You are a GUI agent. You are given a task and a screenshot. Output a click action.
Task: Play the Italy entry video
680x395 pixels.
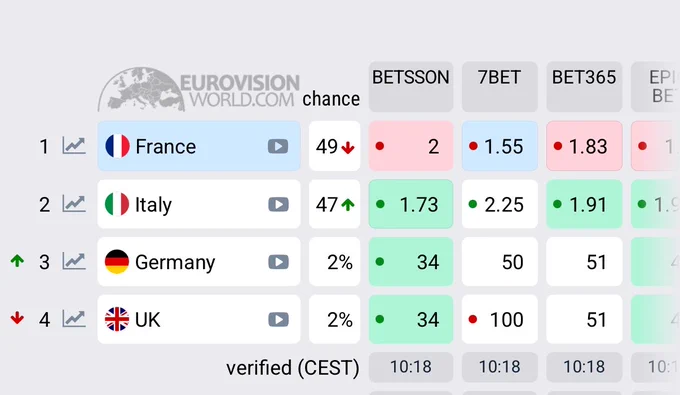[x=278, y=204]
